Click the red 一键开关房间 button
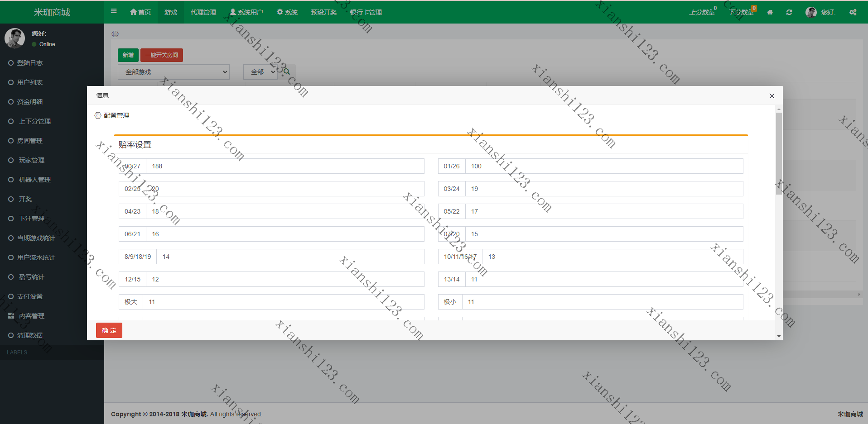This screenshot has width=868, height=424. click(162, 55)
